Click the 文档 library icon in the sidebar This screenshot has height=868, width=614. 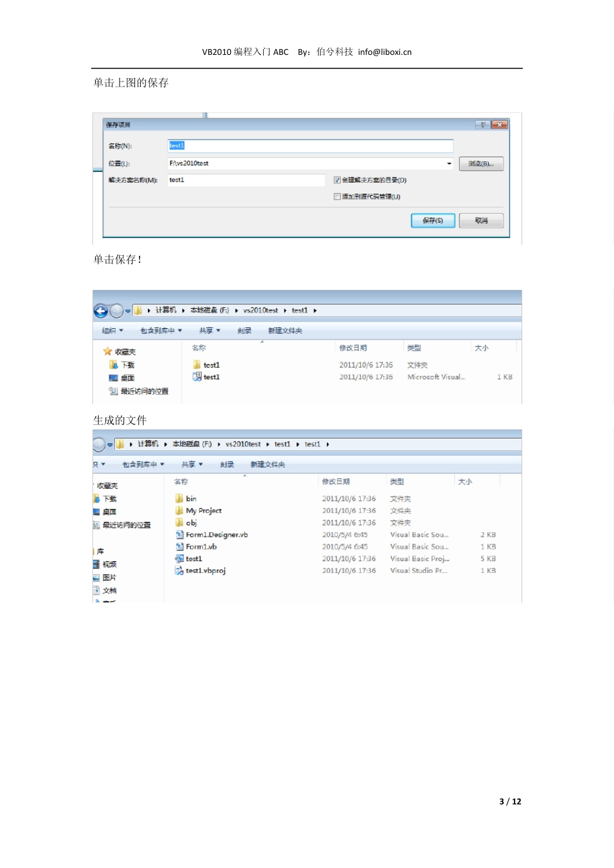pyautogui.click(x=96, y=590)
